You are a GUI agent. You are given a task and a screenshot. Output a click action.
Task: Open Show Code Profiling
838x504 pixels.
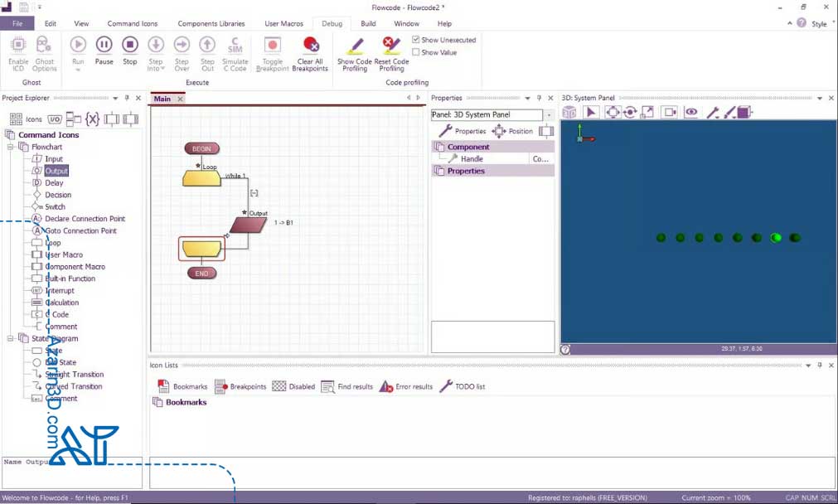(355, 45)
